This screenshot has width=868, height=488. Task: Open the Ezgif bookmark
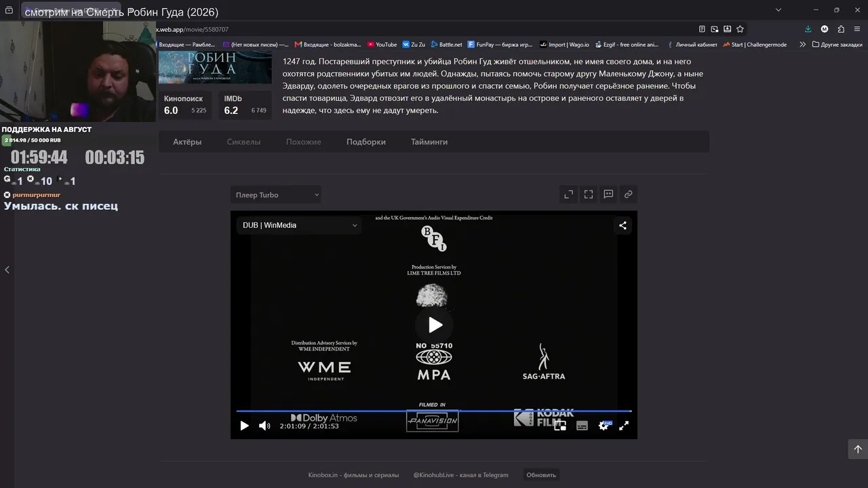click(627, 45)
